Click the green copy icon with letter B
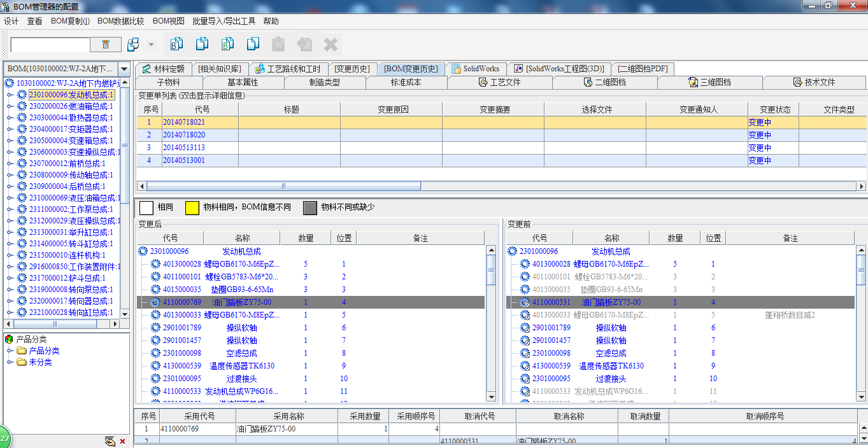The height and width of the screenshot is (448, 868). pos(227,44)
